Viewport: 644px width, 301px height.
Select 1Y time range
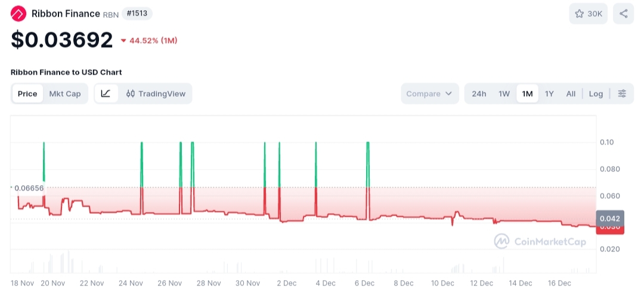pos(549,93)
